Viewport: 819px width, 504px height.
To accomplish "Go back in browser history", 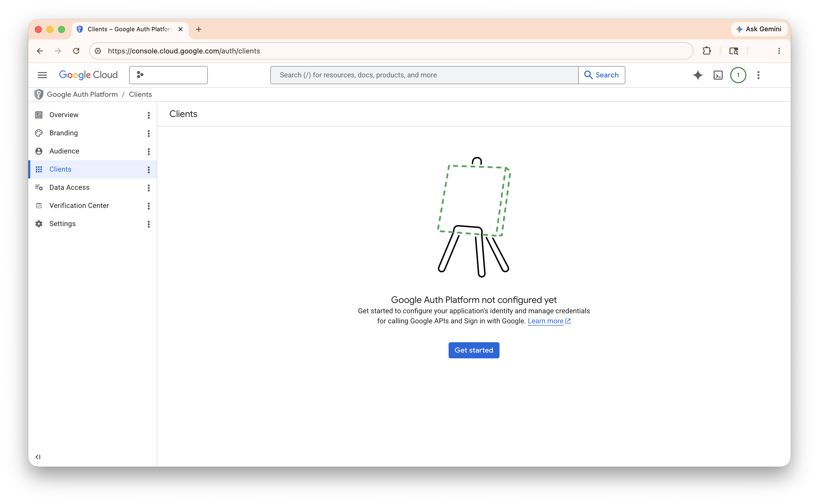I will click(40, 51).
